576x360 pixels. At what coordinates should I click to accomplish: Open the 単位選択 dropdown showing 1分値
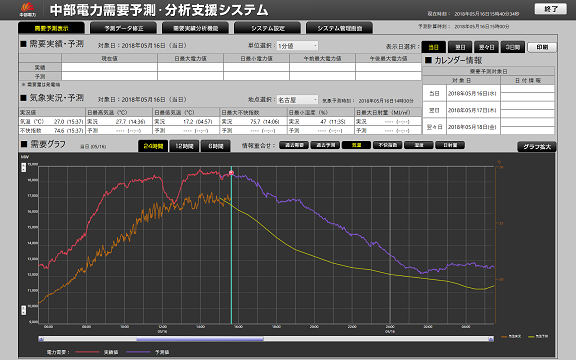(x=297, y=46)
